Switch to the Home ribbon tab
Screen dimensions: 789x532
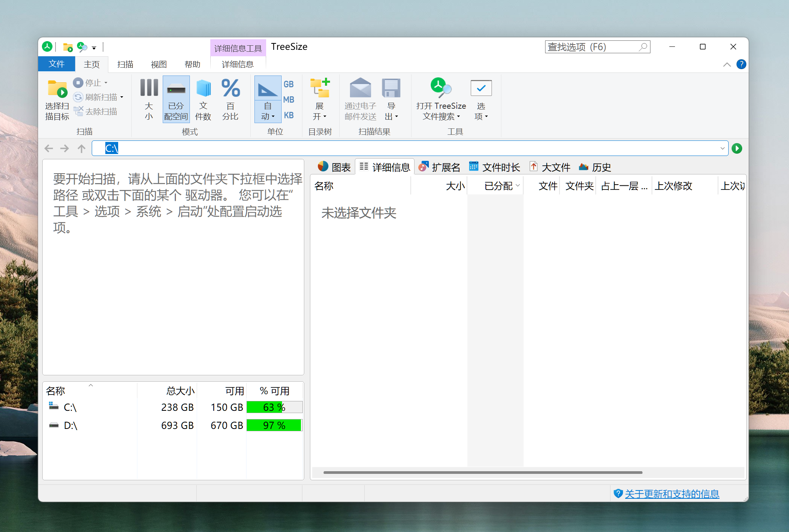tap(92, 64)
